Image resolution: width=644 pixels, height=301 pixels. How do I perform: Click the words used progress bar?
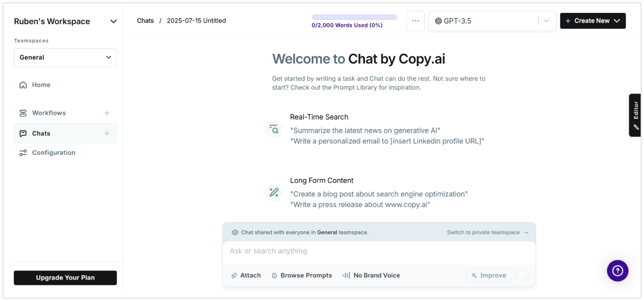coord(354,17)
